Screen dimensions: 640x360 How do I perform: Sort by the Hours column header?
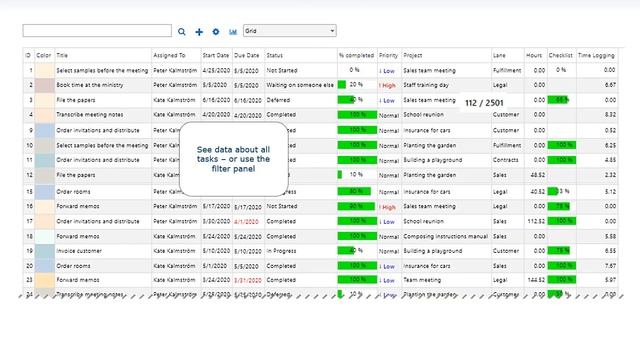click(x=534, y=55)
